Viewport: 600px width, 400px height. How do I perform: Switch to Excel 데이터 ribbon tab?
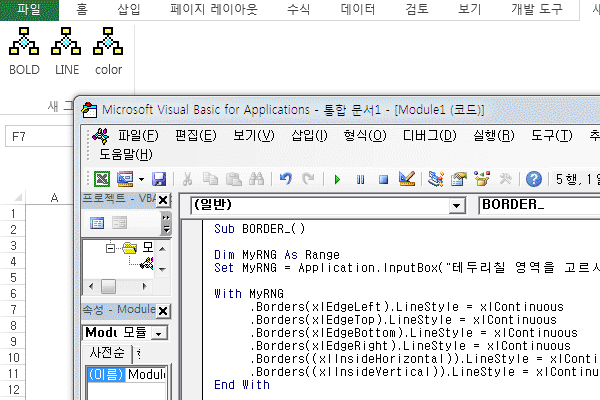tap(358, 10)
